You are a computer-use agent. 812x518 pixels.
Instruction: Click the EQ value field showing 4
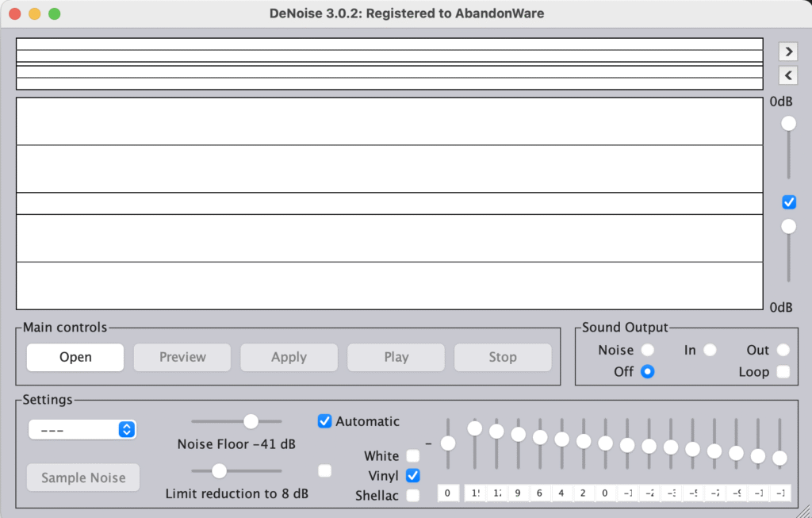[562, 493]
